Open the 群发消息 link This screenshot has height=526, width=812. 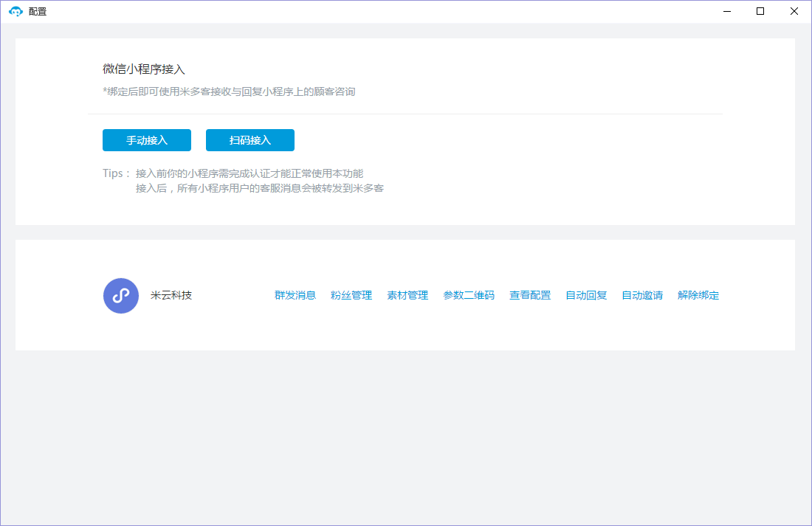tap(295, 295)
